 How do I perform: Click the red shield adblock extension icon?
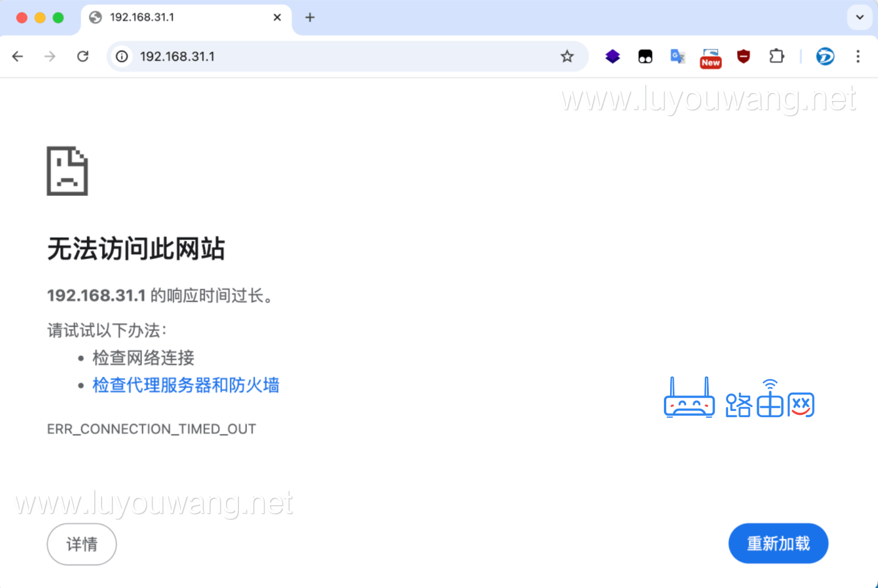743,56
